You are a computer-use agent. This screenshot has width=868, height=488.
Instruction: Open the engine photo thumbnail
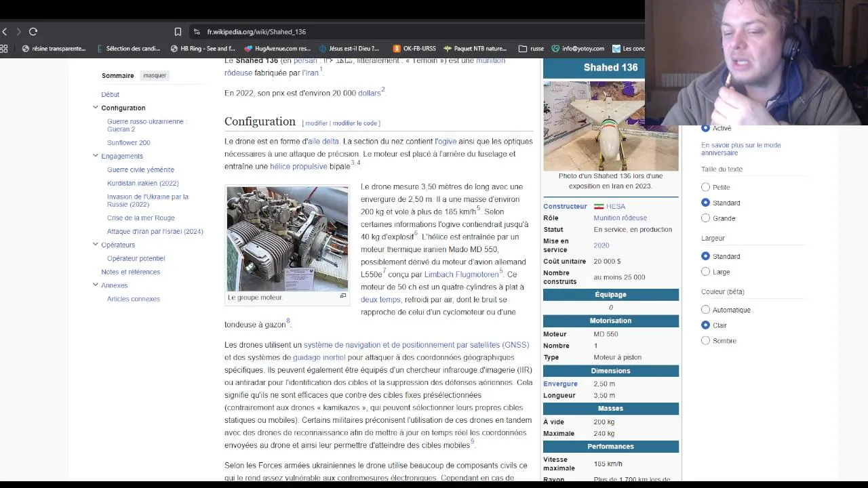tap(288, 239)
